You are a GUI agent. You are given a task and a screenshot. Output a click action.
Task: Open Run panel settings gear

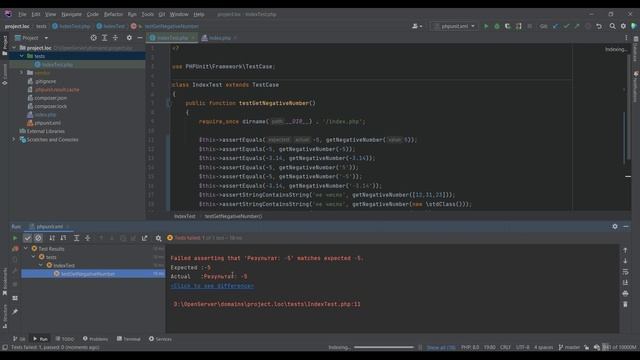[x=615, y=226]
